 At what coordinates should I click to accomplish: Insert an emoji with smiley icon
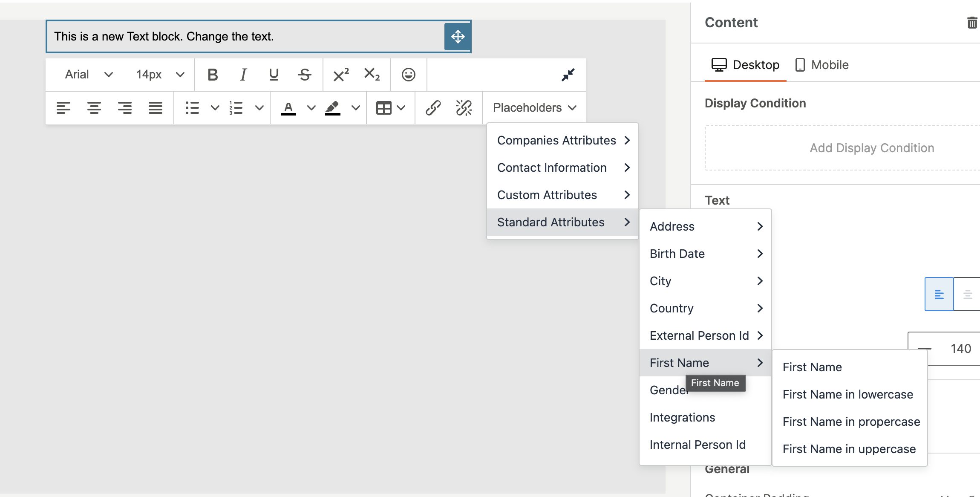point(408,75)
